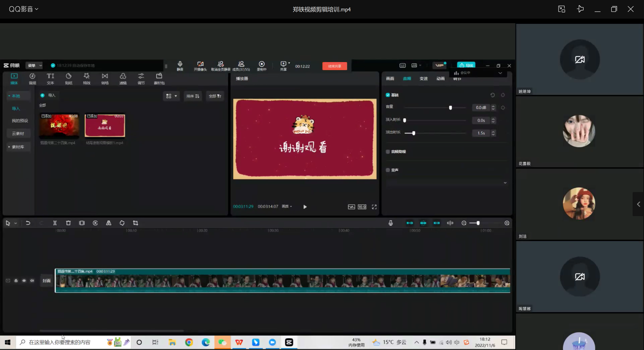Collapse the 本地 tree section
Viewport: 644px width, 350px height.
[x=9, y=96]
